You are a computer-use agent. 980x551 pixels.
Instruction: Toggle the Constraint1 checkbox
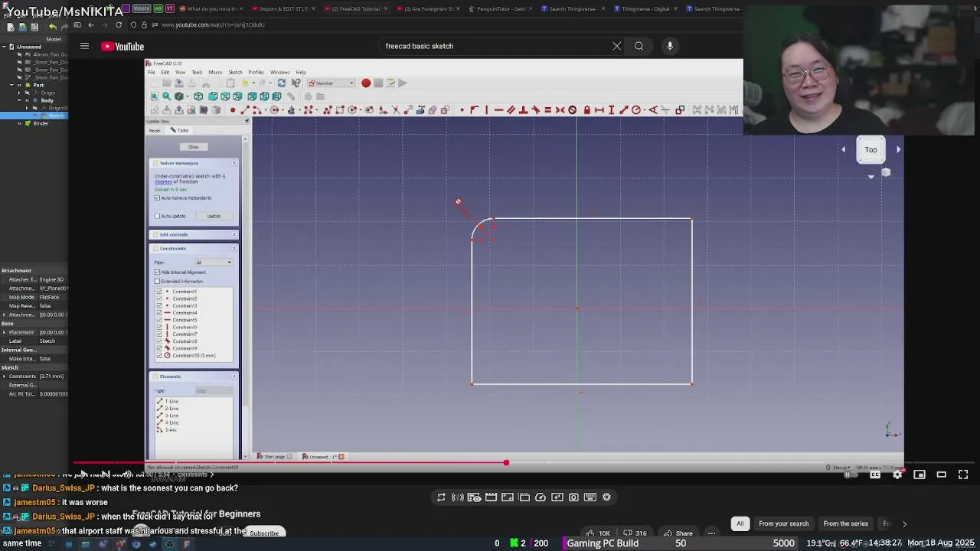pyautogui.click(x=159, y=292)
